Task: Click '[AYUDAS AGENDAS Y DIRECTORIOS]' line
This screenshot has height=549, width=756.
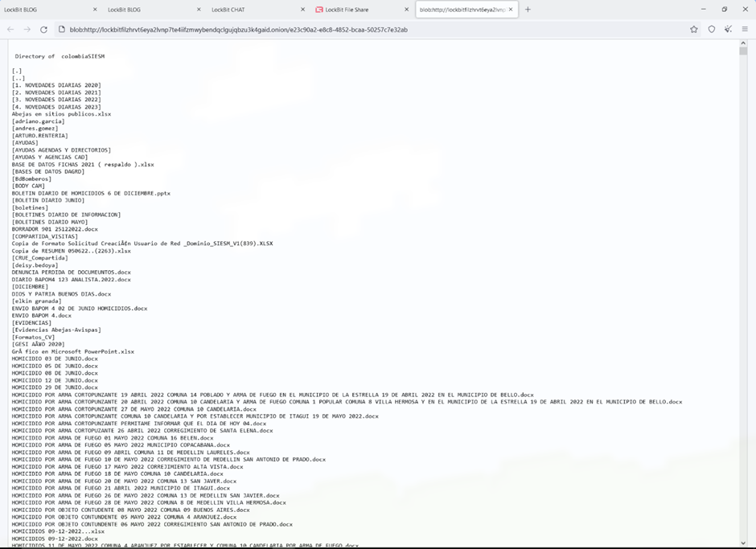Action: (x=61, y=150)
